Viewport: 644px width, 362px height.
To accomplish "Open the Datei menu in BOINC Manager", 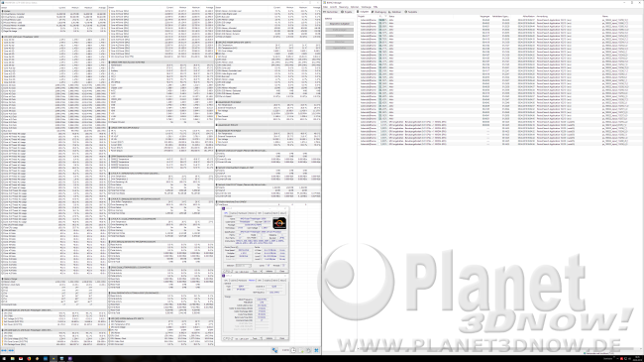I will [x=325, y=7].
